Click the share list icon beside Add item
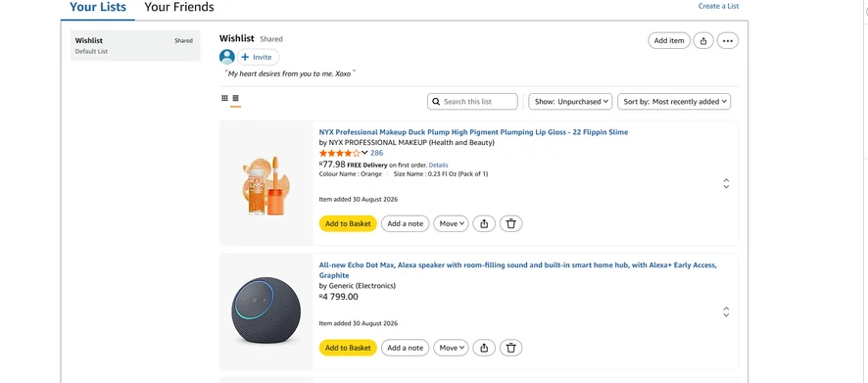Screen dimensions: 868x383 click(703, 40)
